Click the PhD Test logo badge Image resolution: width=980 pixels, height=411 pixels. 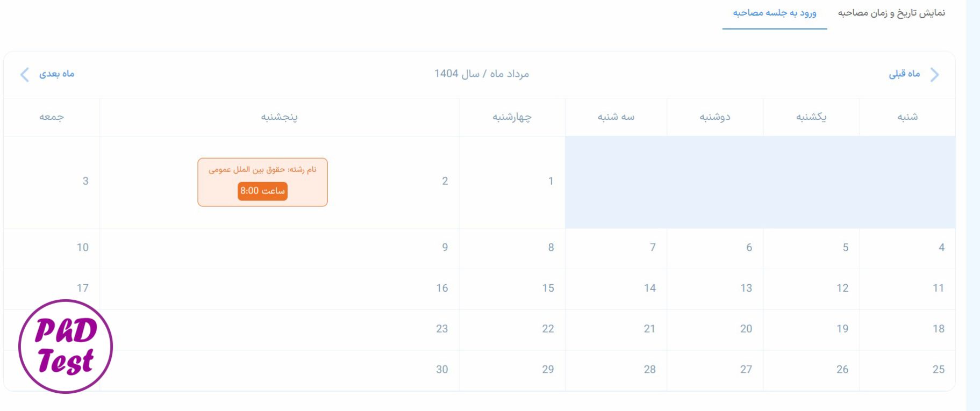(66, 347)
